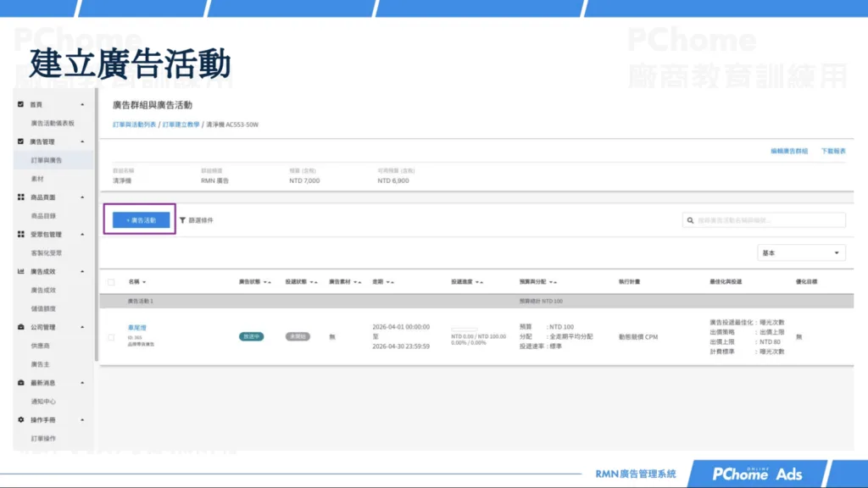Click the + 廣告活動 button
868x488 pixels.
(141, 219)
